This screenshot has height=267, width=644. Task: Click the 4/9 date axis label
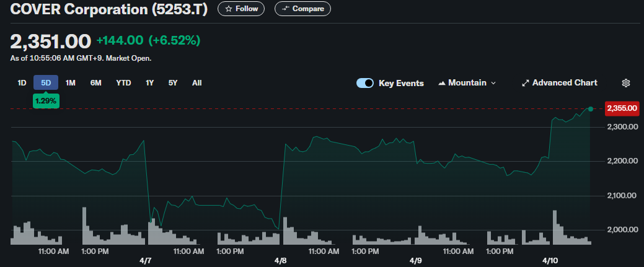(415, 260)
